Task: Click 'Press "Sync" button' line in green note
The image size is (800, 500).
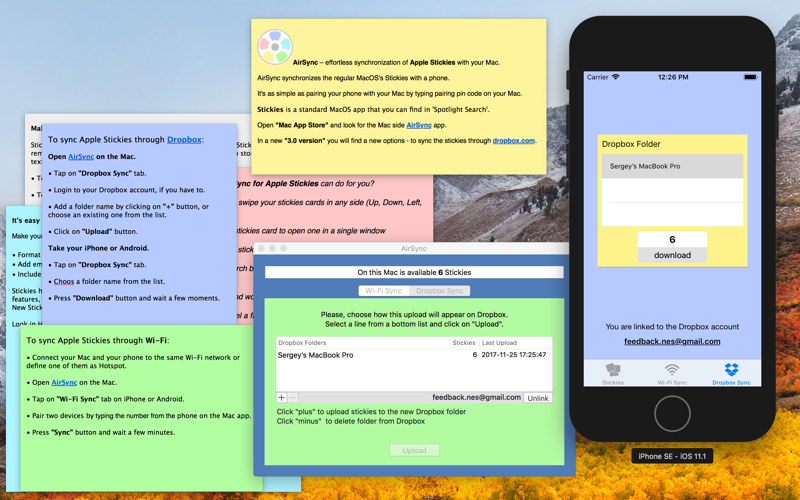Action: coord(101,432)
